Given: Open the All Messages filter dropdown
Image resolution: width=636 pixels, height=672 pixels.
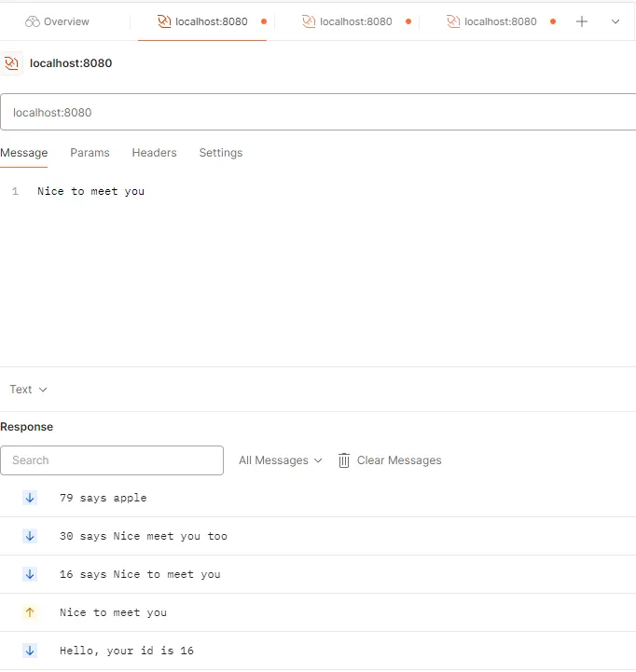Looking at the screenshot, I should [x=281, y=460].
